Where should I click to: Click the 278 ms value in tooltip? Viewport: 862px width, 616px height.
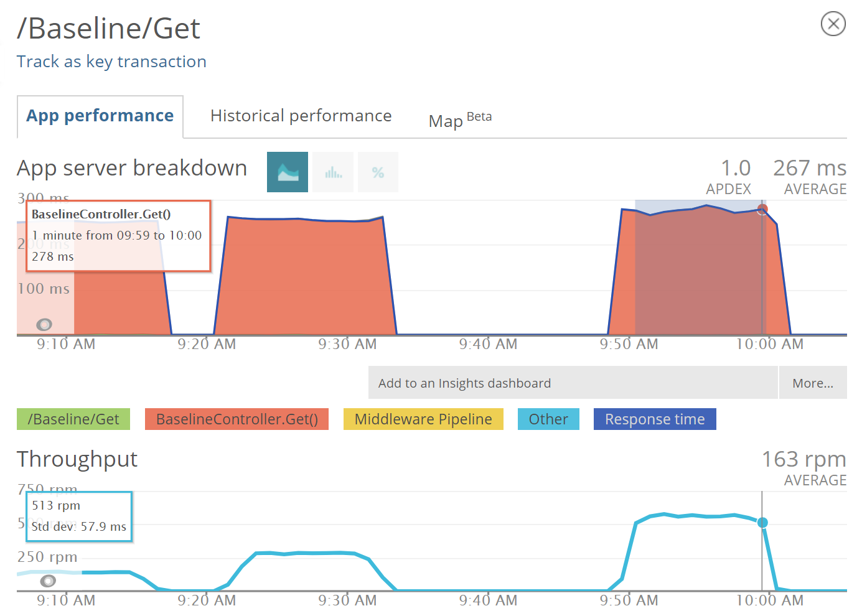(53, 256)
